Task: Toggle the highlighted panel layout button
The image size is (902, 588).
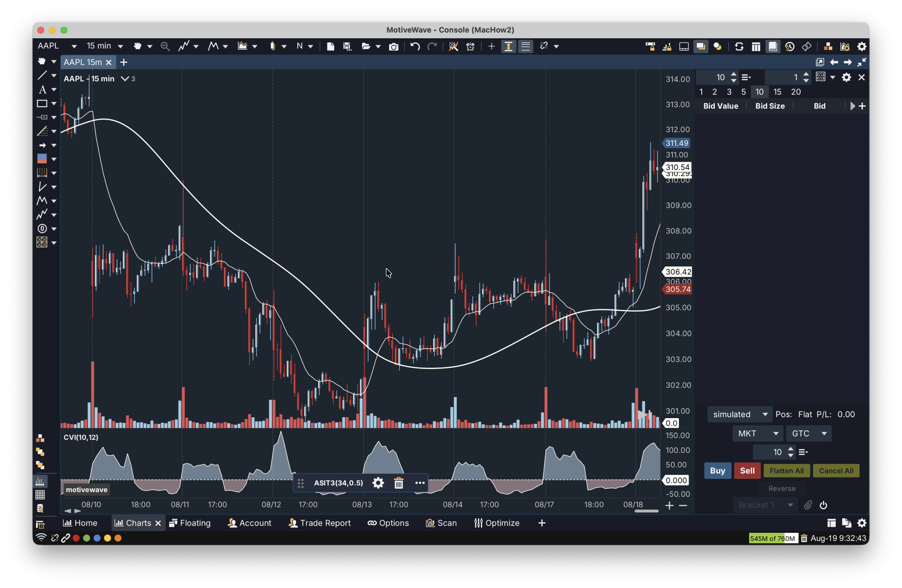Action: (701, 46)
